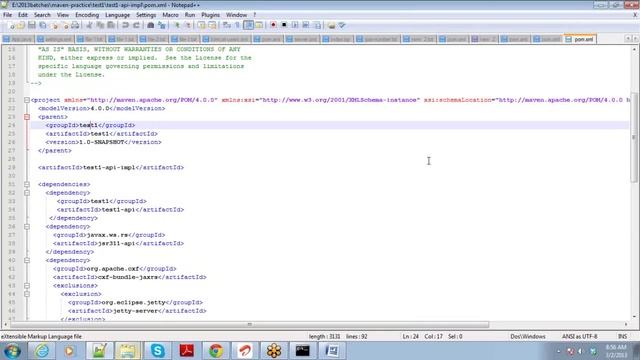This screenshot has height=360, width=640.
Task: Click the Copy toolbar icon
Action: point(100,25)
